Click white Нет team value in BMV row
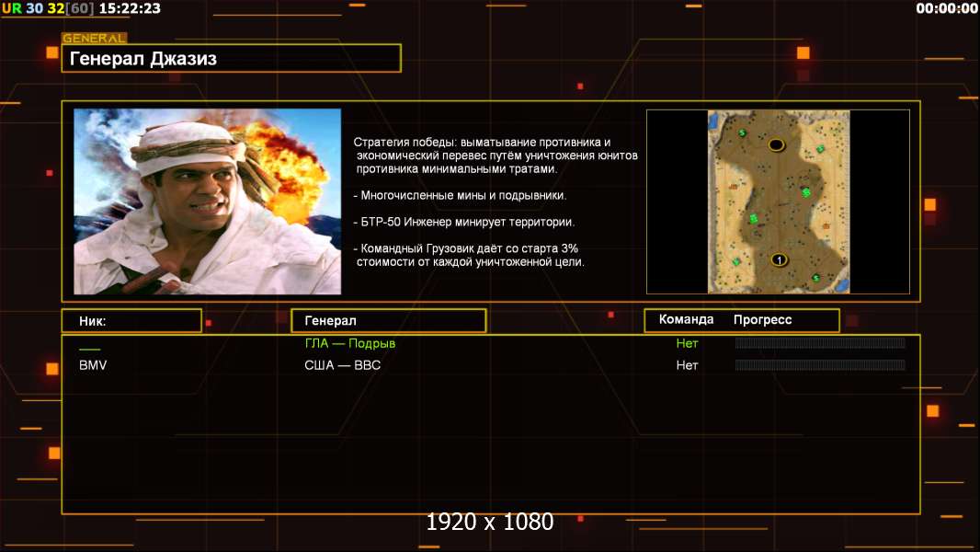980x552 pixels. (687, 365)
